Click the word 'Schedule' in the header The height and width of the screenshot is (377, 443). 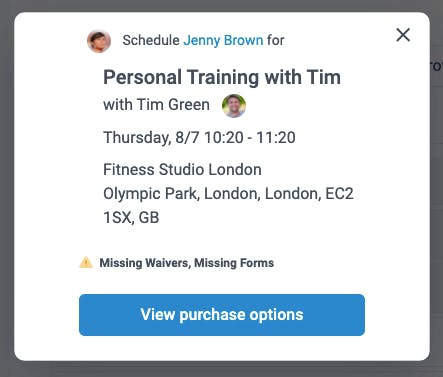click(151, 40)
